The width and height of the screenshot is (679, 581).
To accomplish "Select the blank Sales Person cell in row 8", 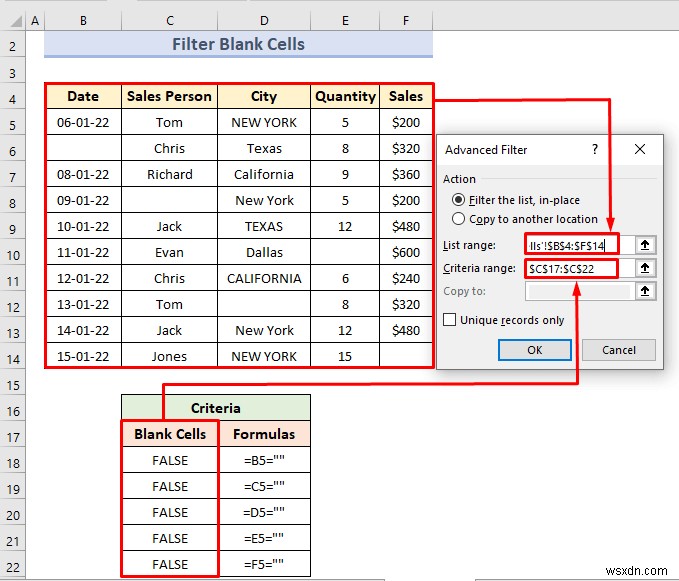I will pyautogui.click(x=169, y=200).
